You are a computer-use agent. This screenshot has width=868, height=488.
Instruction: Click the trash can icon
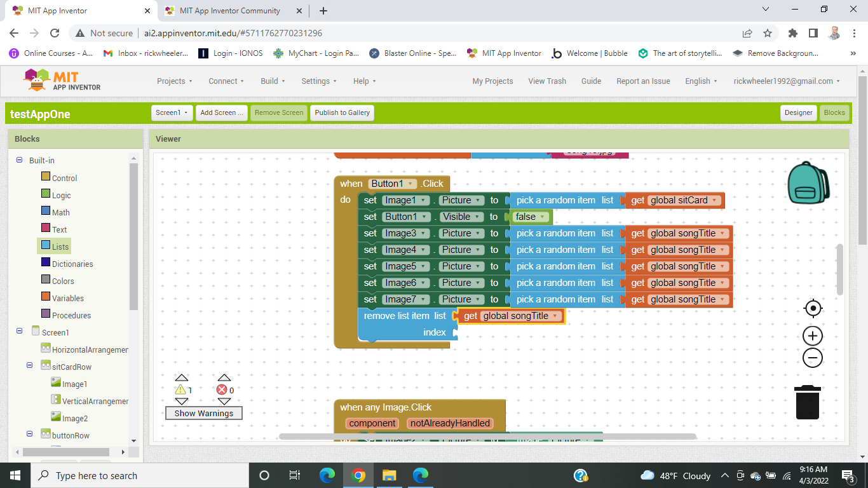tap(808, 402)
